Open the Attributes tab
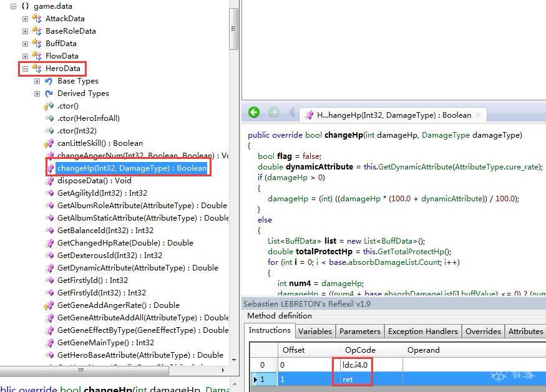Image resolution: width=546 pixels, height=392 pixels. (525, 331)
